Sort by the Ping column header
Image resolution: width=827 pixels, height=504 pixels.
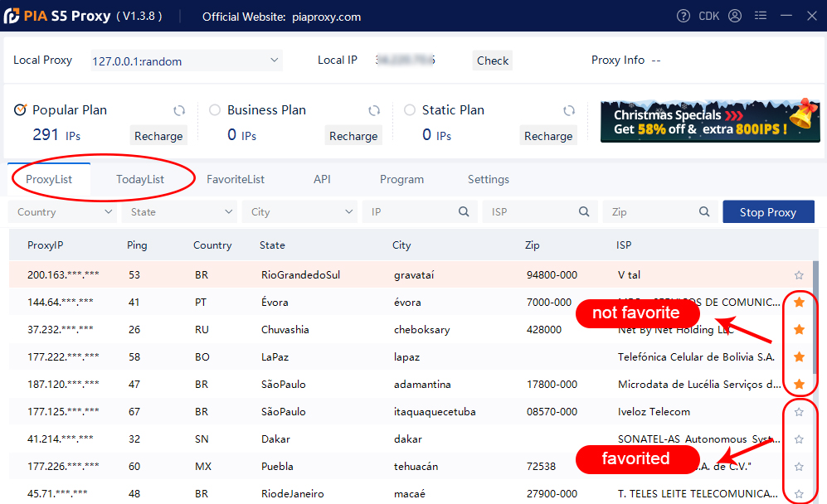[x=137, y=245]
